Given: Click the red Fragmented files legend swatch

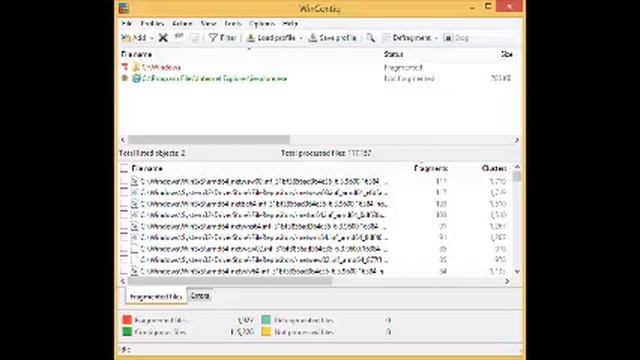Looking at the screenshot, I should (127, 320).
